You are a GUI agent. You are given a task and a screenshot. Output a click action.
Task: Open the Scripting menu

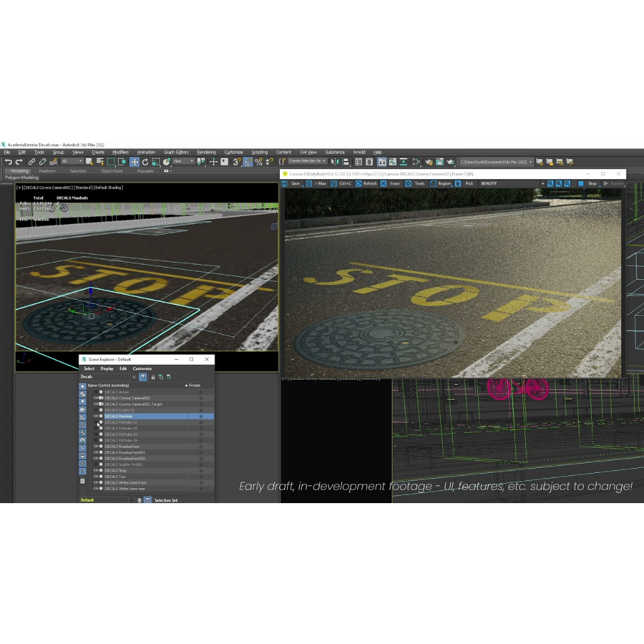259,152
